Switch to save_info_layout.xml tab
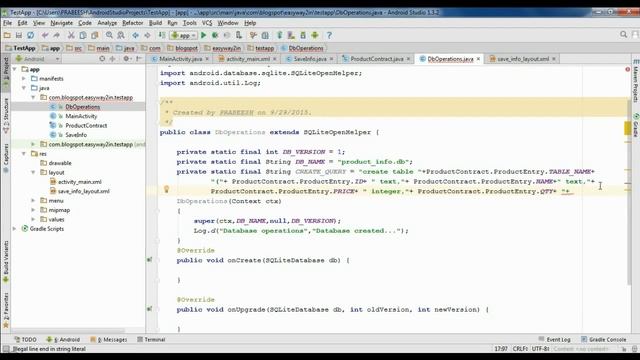640x360 pixels. [x=522, y=59]
